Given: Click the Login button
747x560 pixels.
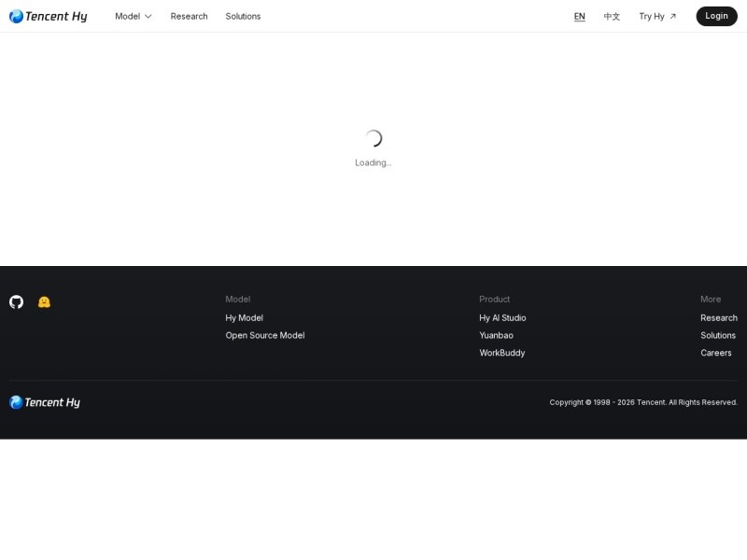Looking at the screenshot, I should [x=716, y=16].
